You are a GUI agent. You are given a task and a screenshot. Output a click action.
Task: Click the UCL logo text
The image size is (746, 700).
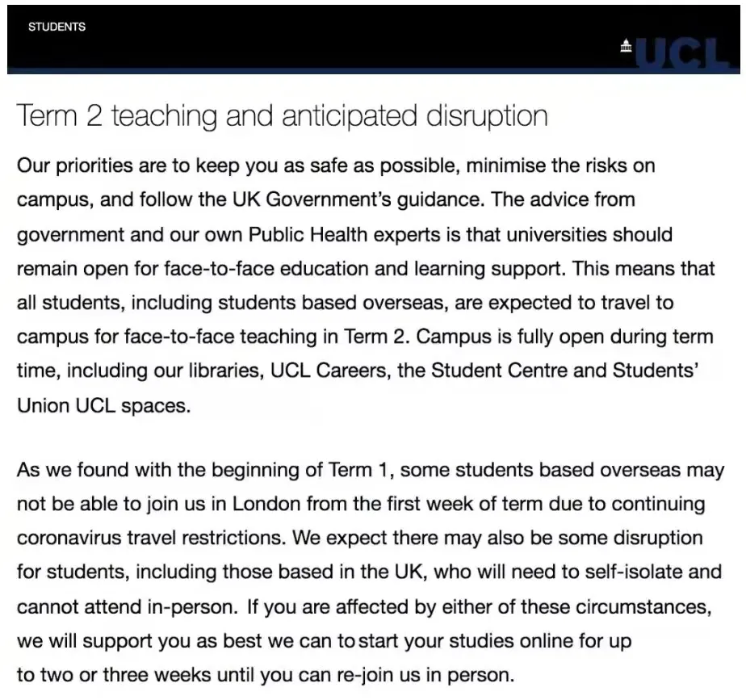(x=682, y=53)
